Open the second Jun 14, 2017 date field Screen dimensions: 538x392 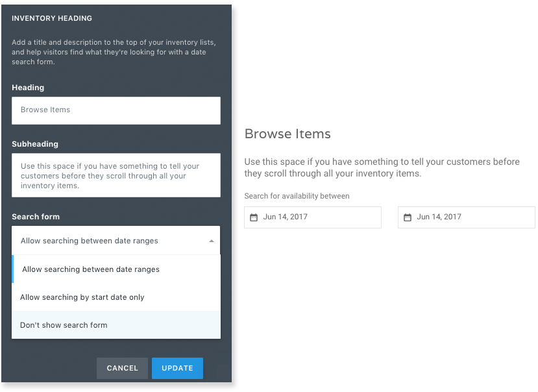point(467,217)
